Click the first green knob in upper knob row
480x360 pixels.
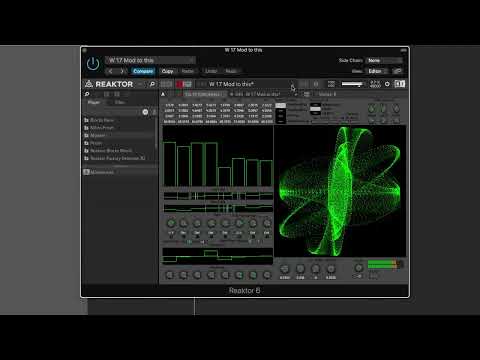point(171,223)
